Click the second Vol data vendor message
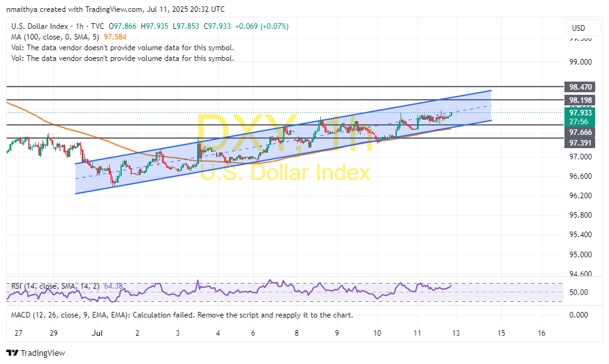Viewport: 609px width, 364px height. (x=122, y=58)
